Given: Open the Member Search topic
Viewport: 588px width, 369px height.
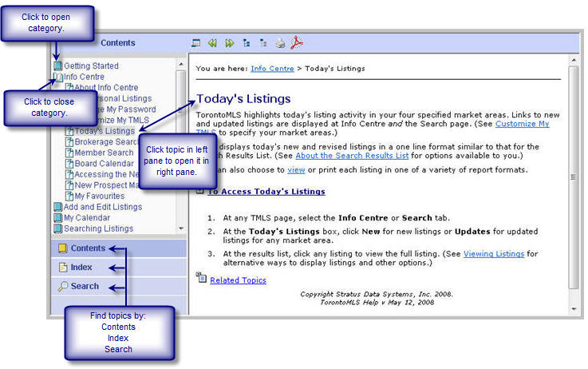Looking at the screenshot, I should [104, 153].
